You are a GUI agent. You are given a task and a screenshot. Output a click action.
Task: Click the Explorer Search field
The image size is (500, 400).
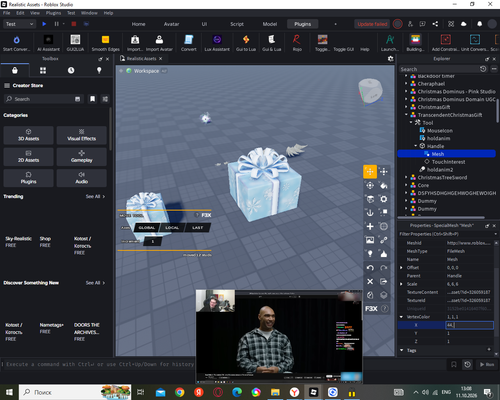(439, 69)
